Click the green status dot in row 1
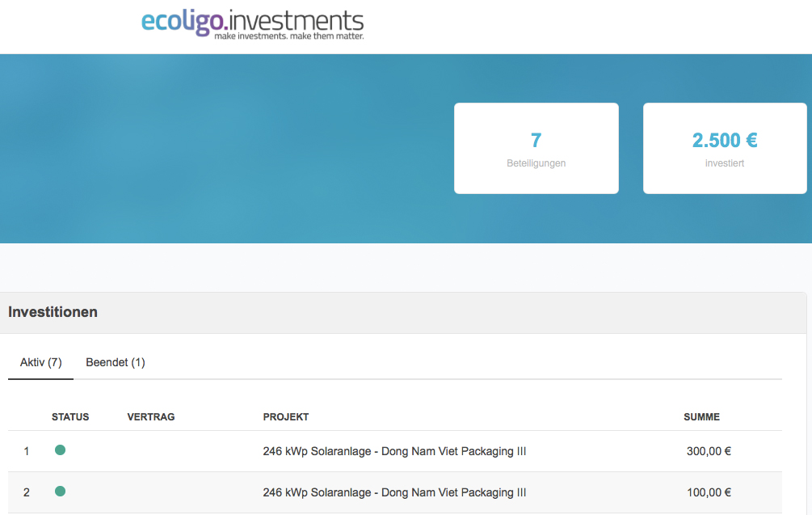The height and width of the screenshot is (515, 812). tap(60, 450)
